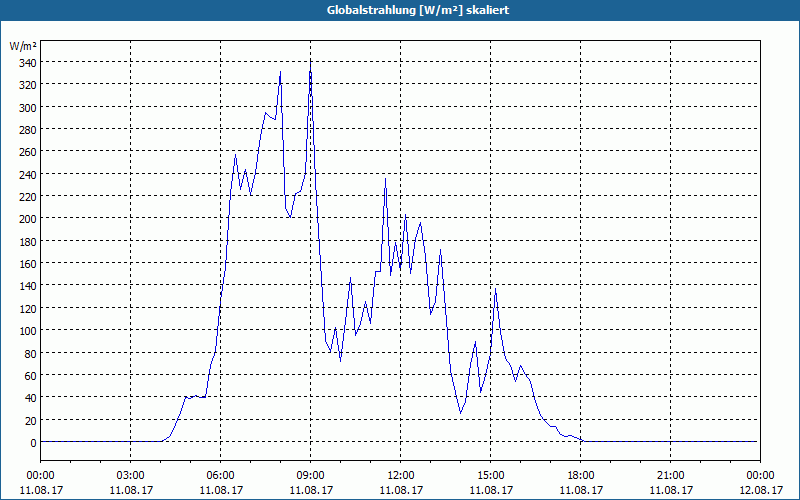Viewport: 800px width, 500px height.
Task: Click the 40 y-axis value
Action: pyautogui.click(x=30, y=398)
